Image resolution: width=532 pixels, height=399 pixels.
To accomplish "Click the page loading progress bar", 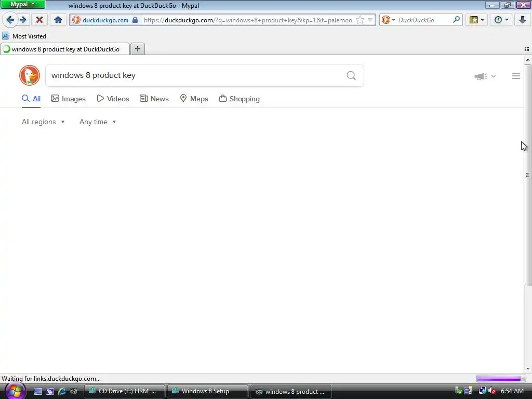I will pos(501,378).
